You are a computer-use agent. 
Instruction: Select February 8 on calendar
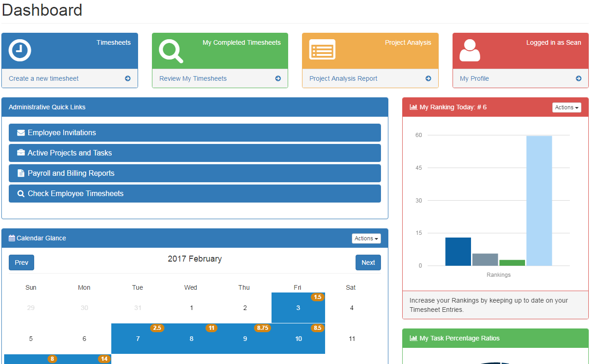pyautogui.click(x=192, y=339)
